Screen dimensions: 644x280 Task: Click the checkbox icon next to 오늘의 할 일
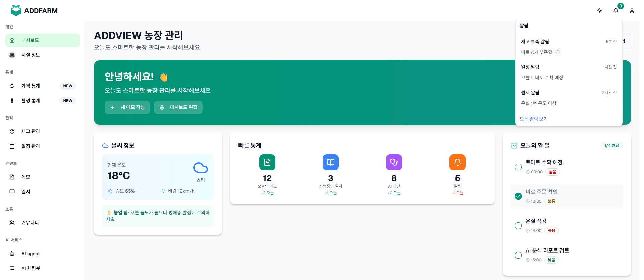pos(514,146)
